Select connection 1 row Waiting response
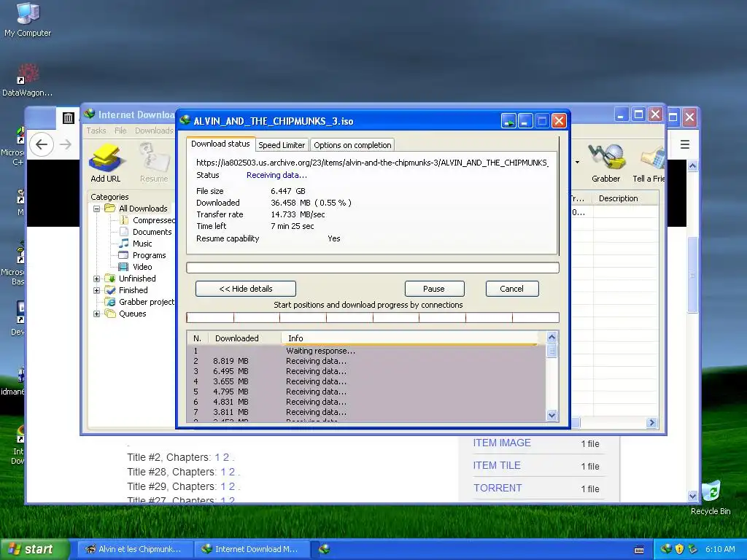Viewport: 747px width, 560px height. click(366, 351)
